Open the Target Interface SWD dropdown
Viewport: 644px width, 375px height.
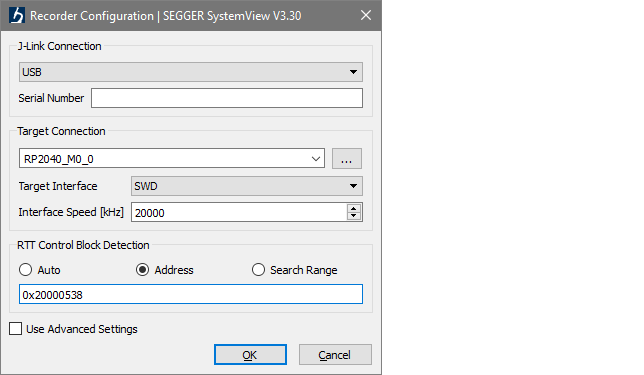click(246, 186)
